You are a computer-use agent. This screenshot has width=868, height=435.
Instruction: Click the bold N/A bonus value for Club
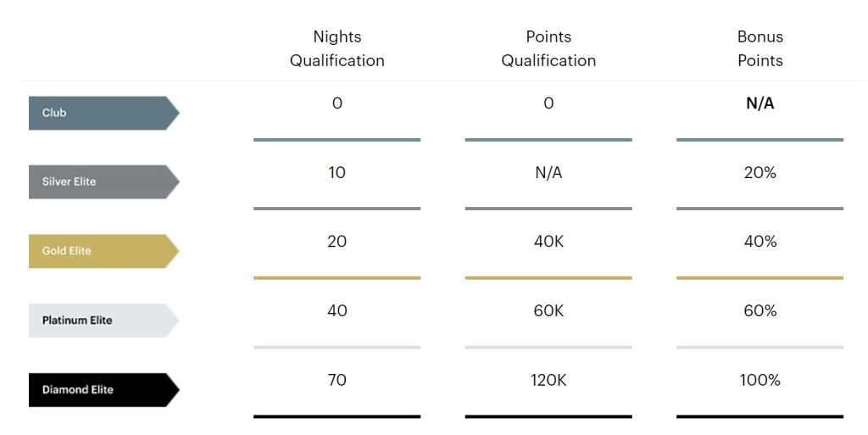pos(760,103)
